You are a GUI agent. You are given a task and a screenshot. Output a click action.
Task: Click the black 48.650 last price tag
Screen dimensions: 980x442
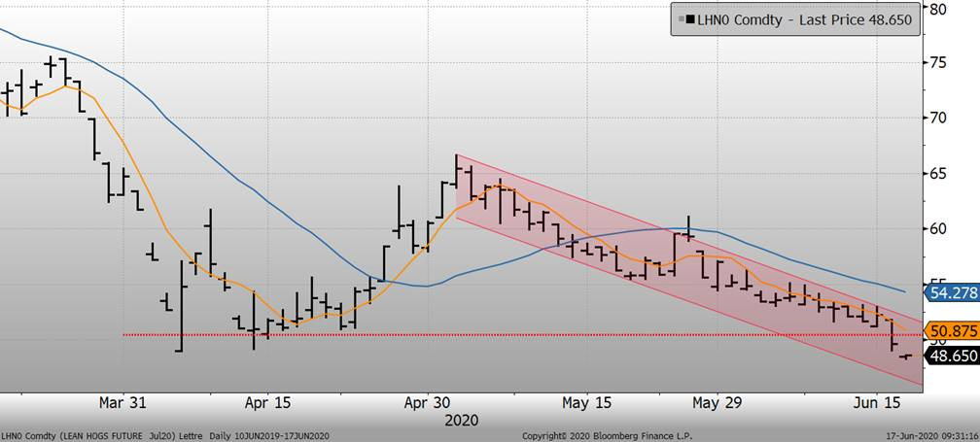[x=948, y=357]
